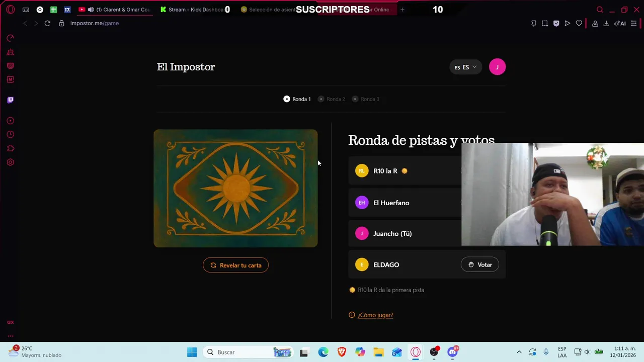
Task: Open the clock showing 1:11 a. m.
Action: pos(624,352)
